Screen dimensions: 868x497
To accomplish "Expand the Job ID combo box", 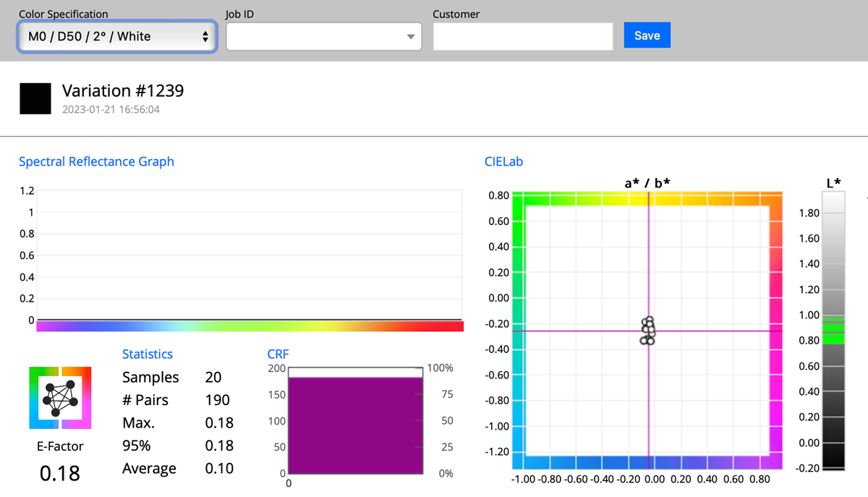I will tap(324, 36).
